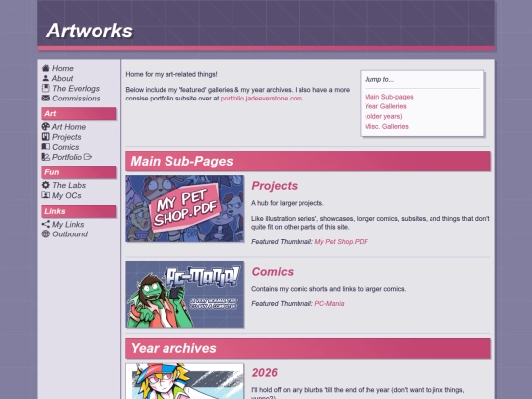532x399 pixels.
Task: Go to the About page
Action: tap(62, 78)
